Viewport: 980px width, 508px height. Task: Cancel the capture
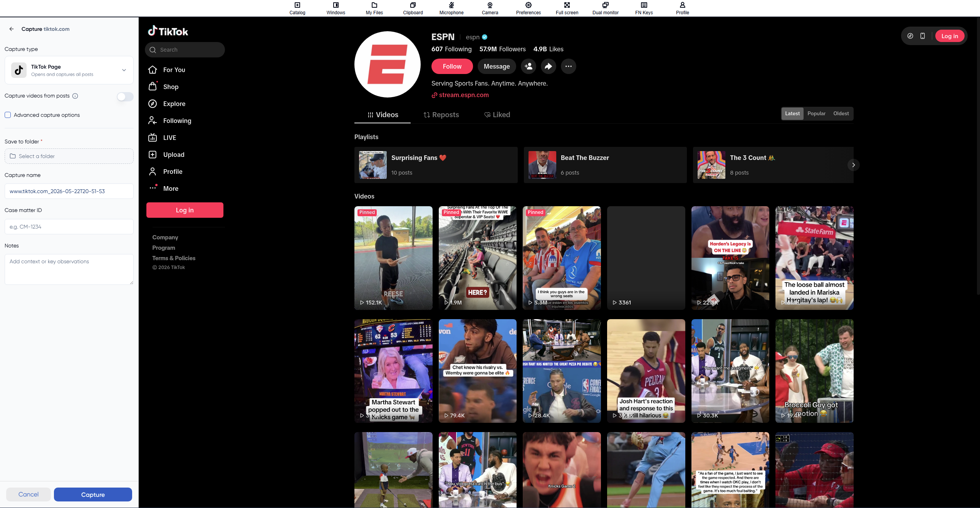(x=29, y=495)
